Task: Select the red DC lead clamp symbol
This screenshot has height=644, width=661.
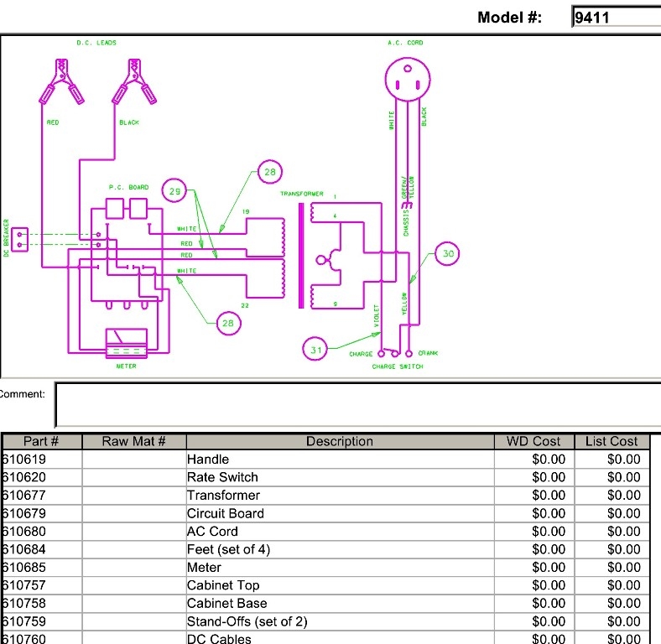Action: 61,81
